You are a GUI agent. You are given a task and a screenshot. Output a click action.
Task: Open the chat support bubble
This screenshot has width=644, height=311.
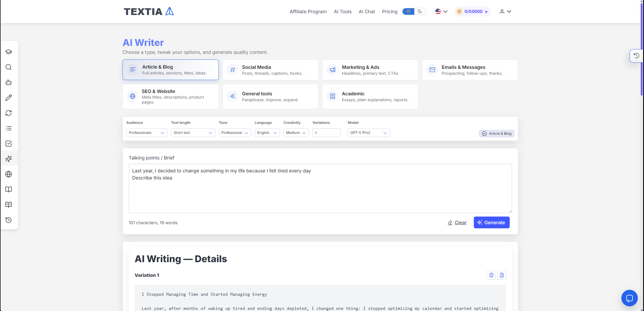point(630,298)
